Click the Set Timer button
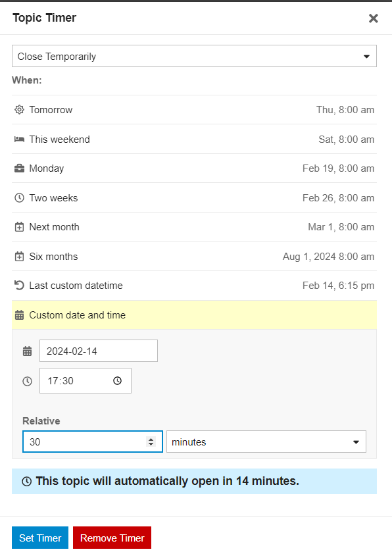 click(x=40, y=538)
